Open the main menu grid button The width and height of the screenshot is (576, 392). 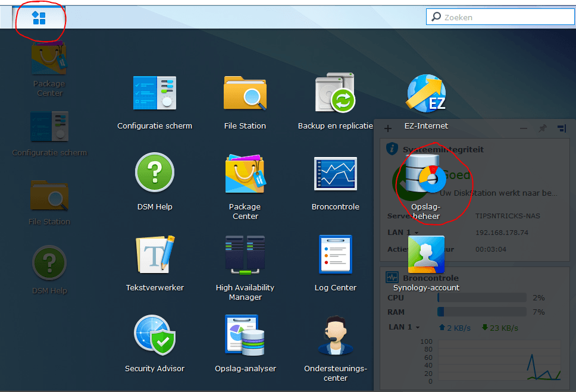[x=39, y=18]
